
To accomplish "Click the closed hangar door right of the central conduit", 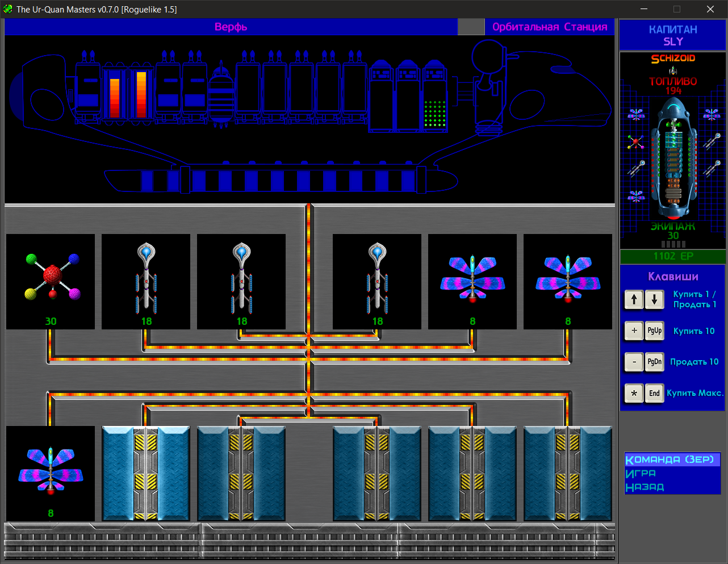I will (x=377, y=474).
